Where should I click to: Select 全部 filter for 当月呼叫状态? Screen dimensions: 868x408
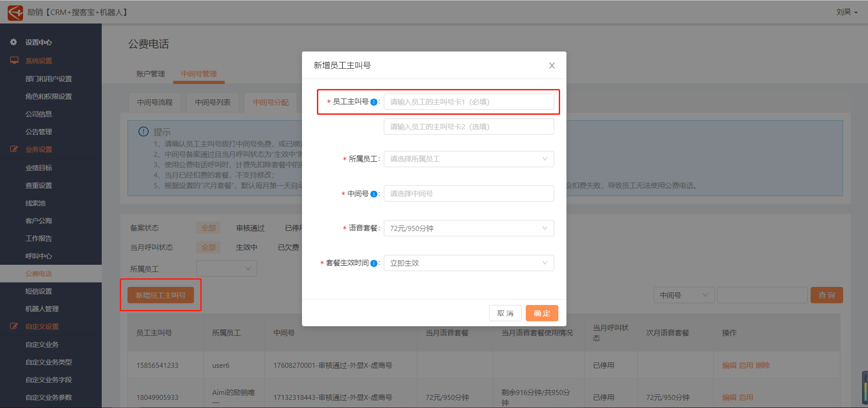(x=208, y=247)
